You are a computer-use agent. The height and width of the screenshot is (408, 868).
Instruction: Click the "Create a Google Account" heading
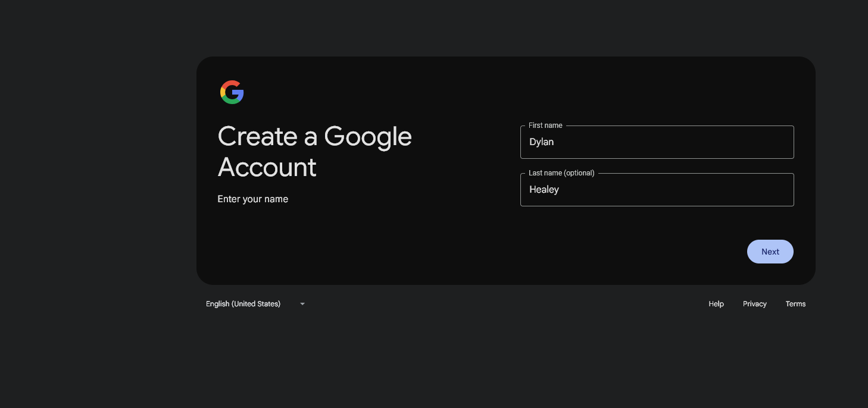coord(314,152)
